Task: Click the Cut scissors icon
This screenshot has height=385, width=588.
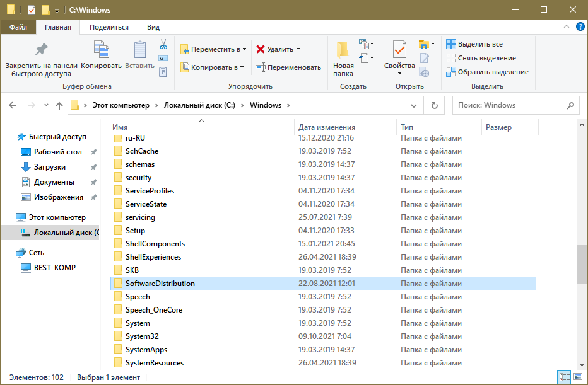Action: click(163, 45)
